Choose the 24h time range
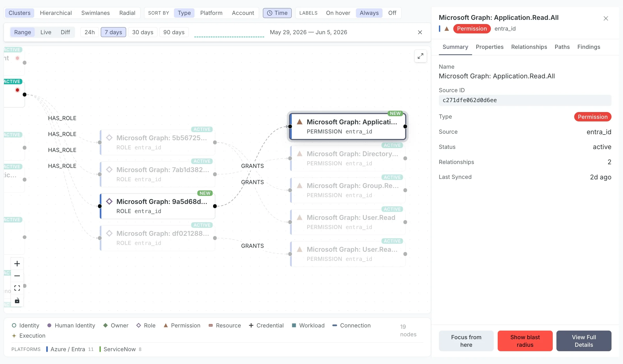 click(x=90, y=32)
